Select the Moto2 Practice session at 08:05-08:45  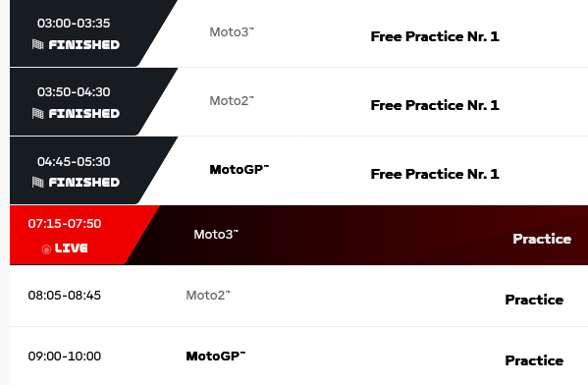tap(298, 296)
